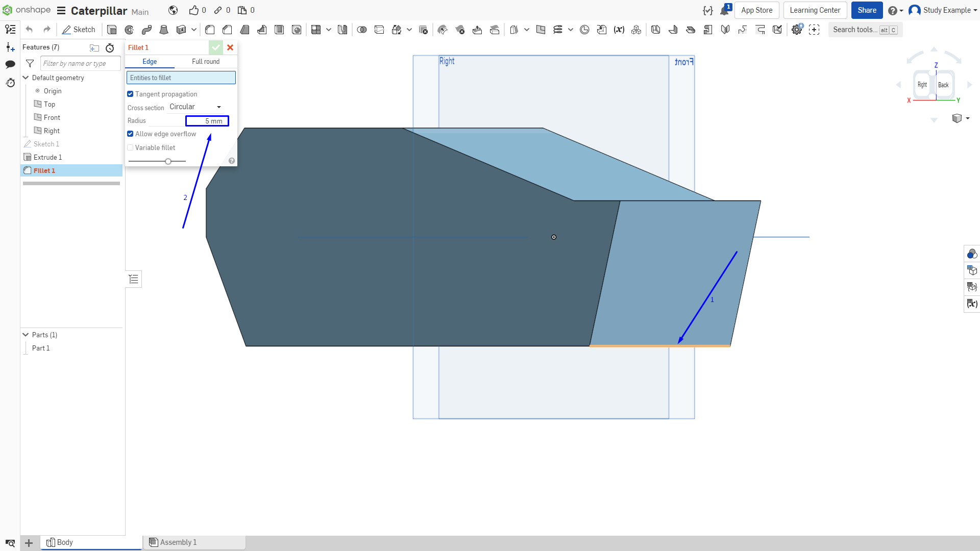Accept Fillet 1 with green checkmark
980x551 pixels.
coord(216,47)
